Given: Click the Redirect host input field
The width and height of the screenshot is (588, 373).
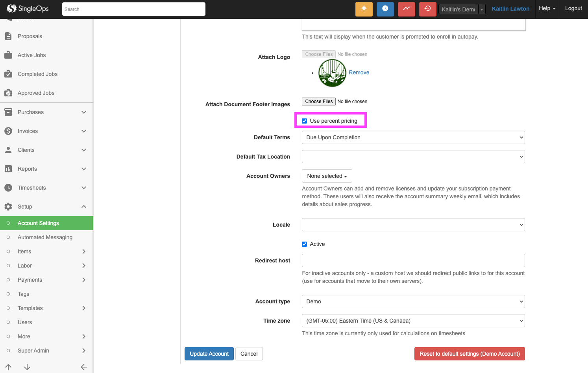Looking at the screenshot, I should click(413, 260).
